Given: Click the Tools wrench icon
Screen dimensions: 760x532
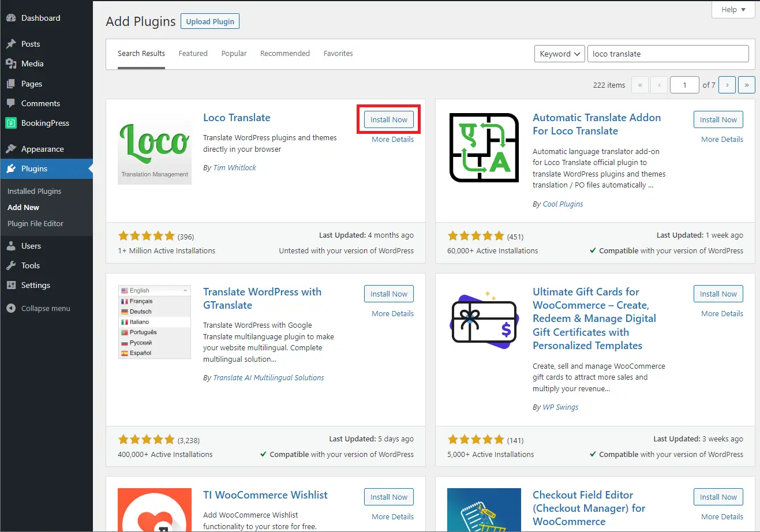Looking at the screenshot, I should point(11,265).
